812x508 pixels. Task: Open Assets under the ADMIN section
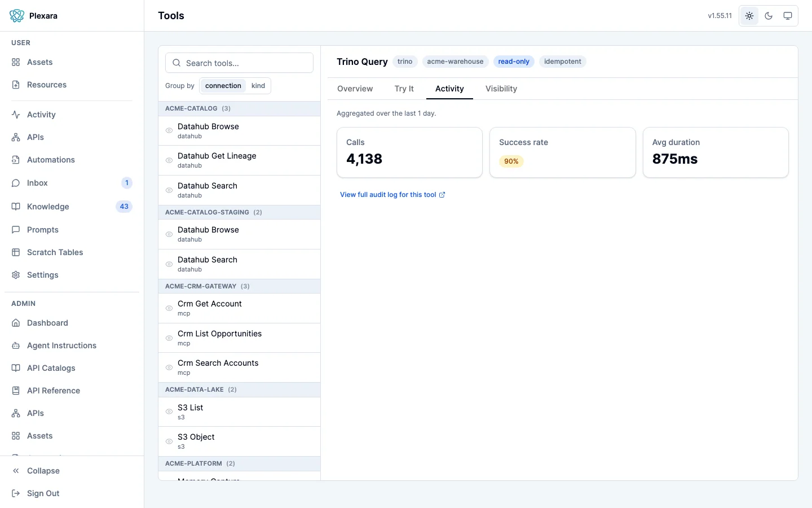pos(72,436)
